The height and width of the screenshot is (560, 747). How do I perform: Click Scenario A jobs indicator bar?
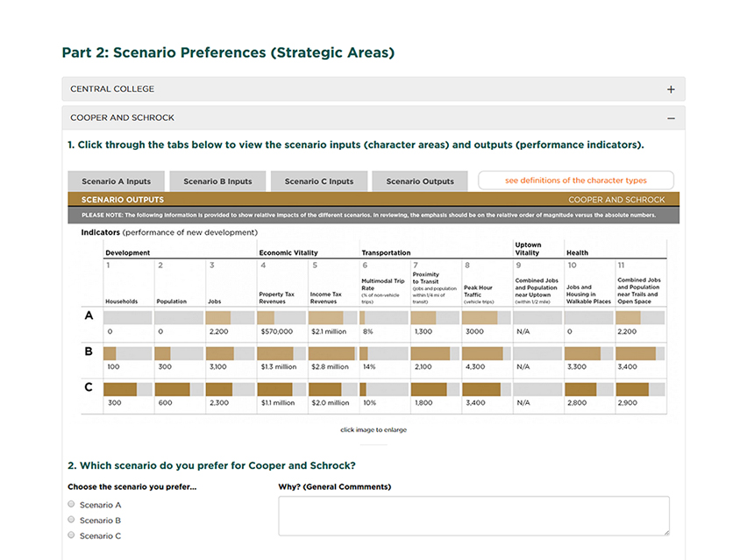[x=218, y=318]
